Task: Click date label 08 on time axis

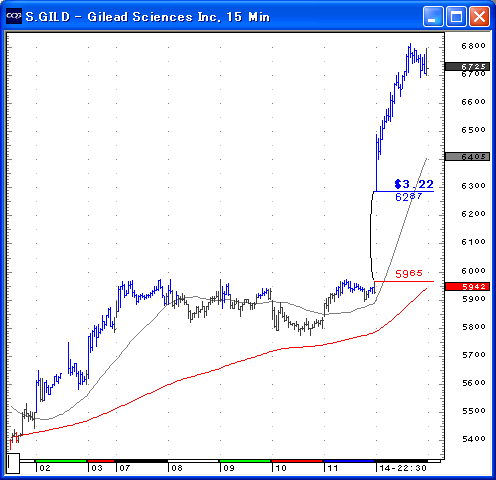Action: pyautogui.click(x=177, y=468)
